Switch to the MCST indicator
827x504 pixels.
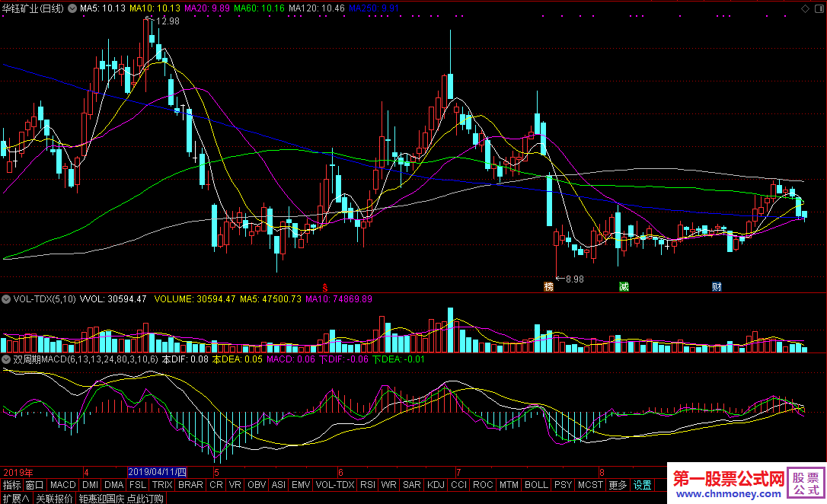pos(590,485)
